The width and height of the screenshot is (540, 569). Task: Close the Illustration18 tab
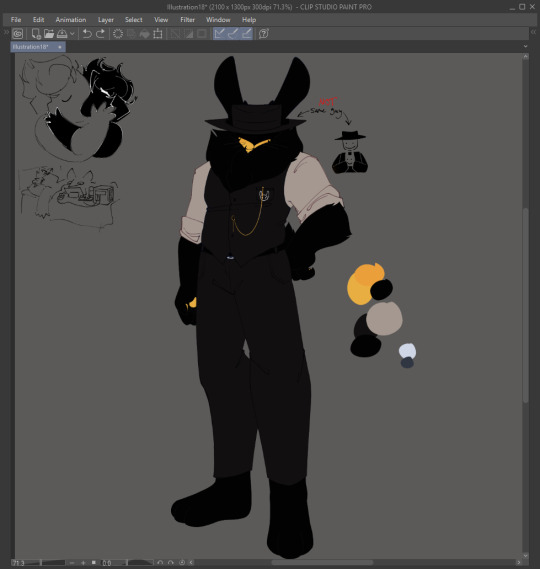point(60,47)
